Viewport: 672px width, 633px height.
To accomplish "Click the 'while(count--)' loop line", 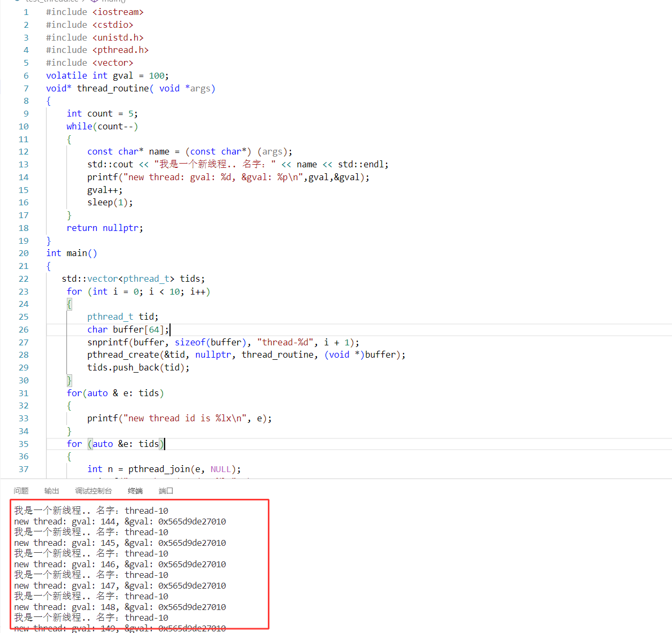I will tap(102, 126).
